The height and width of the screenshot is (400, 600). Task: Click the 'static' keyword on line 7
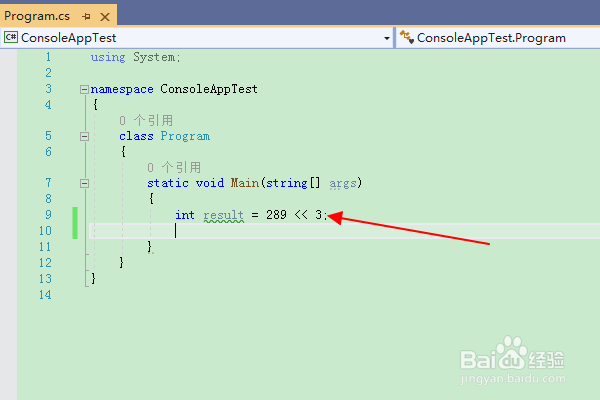coord(168,183)
